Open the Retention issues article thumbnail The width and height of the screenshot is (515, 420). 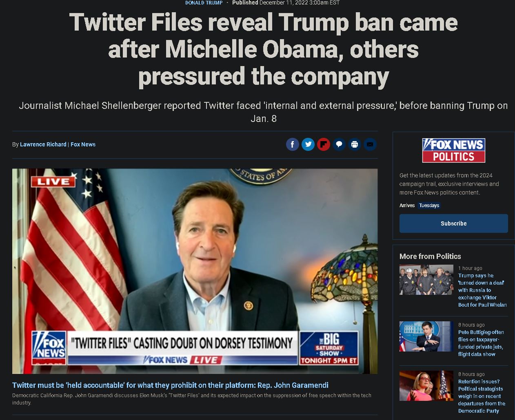pos(426,386)
